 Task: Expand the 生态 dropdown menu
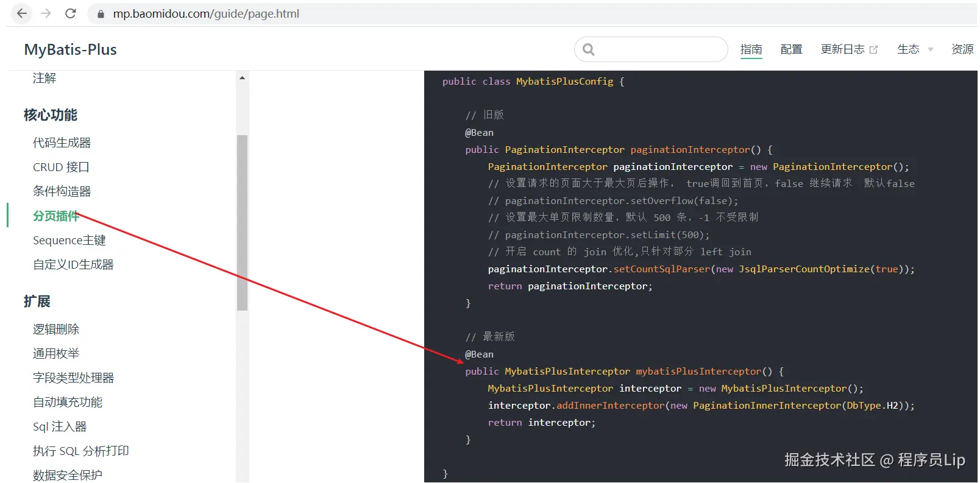915,49
